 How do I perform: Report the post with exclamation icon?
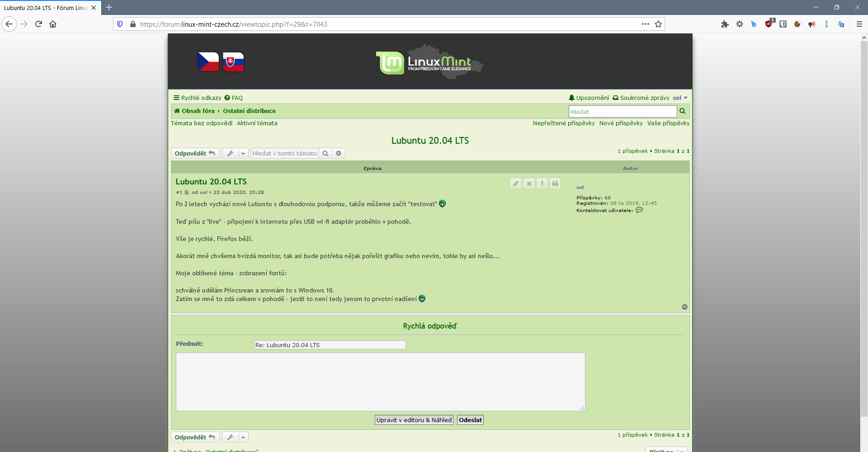pos(542,184)
